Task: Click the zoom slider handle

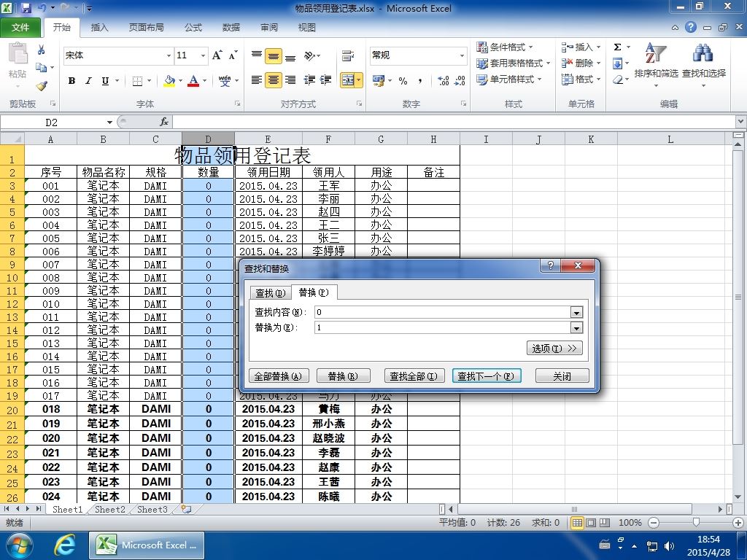Action: [x=697, y=523]
